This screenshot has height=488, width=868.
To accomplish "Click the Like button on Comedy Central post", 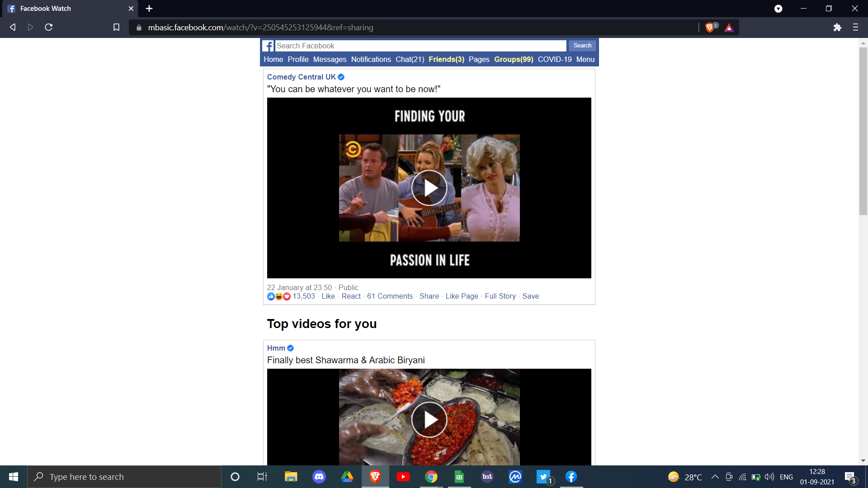I will pyautogui.click(x=327, y=296).
